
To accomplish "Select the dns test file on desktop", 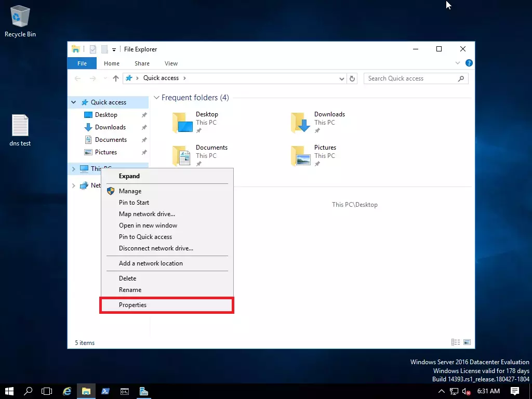I will click(x=20, y=130).
